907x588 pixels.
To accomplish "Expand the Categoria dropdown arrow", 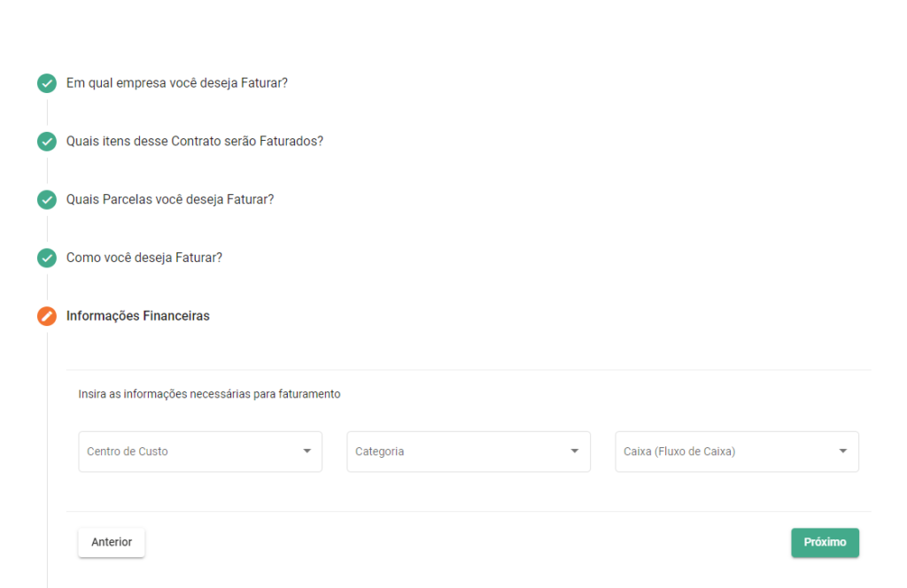I will click(575, 452).
